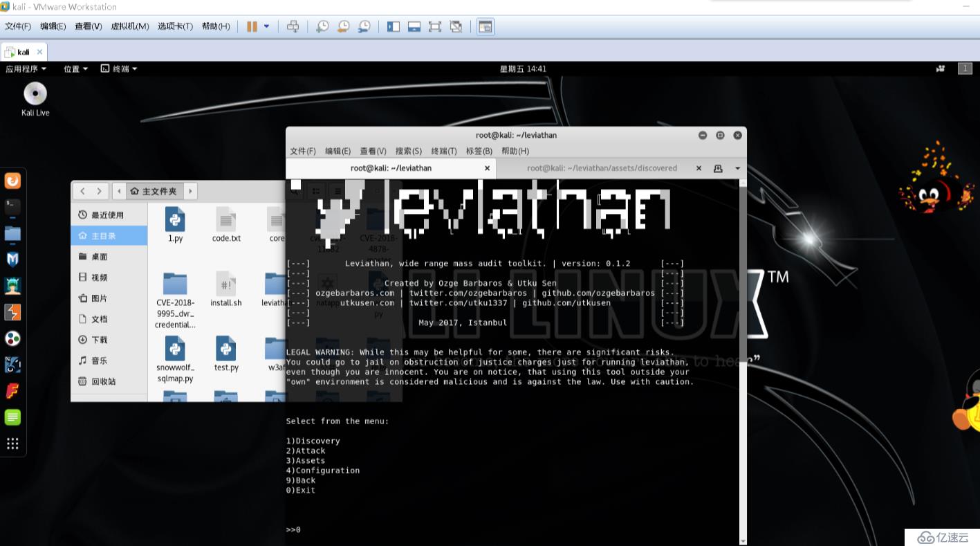Open the terminal tab list dropdown arrow

pyautogui.click(x=737, y=168)
